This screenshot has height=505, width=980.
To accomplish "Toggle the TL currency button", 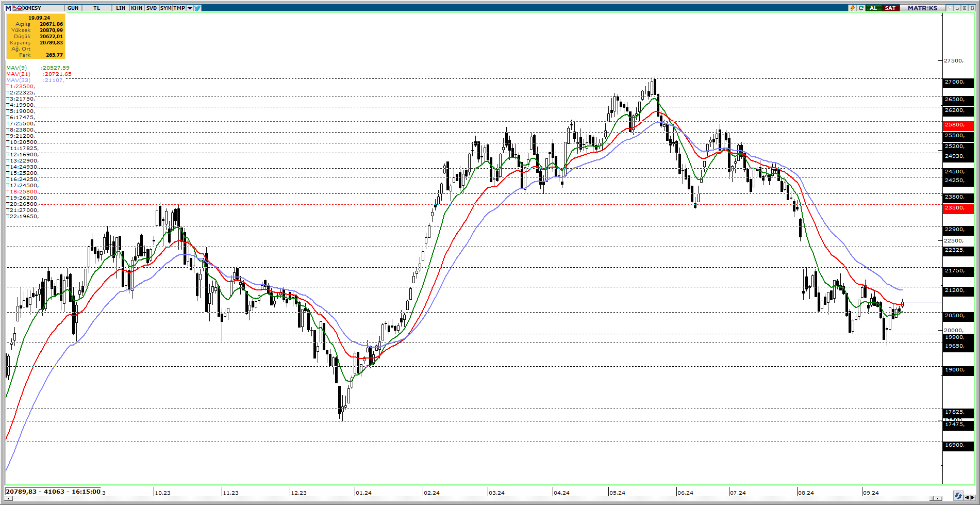I will (x=96, y=8).
